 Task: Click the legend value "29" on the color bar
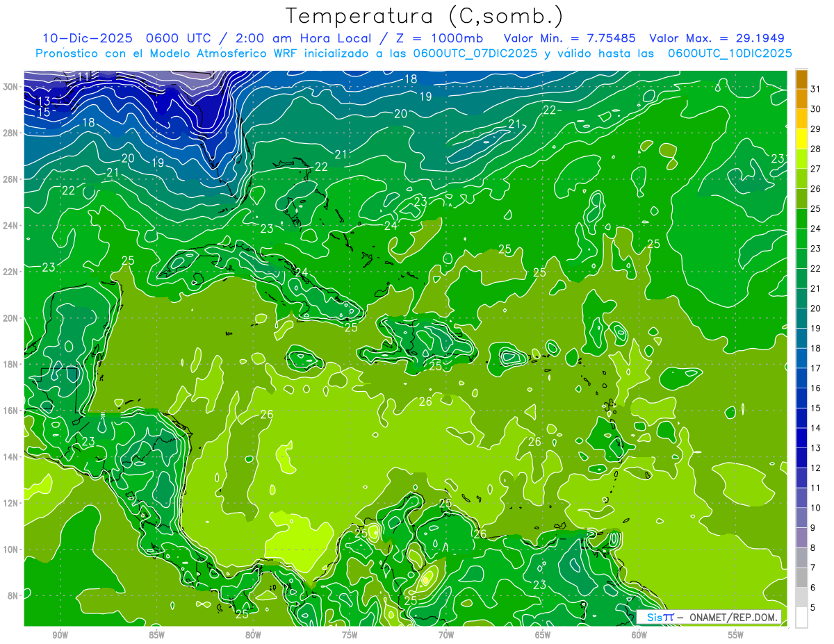point(815,129)
